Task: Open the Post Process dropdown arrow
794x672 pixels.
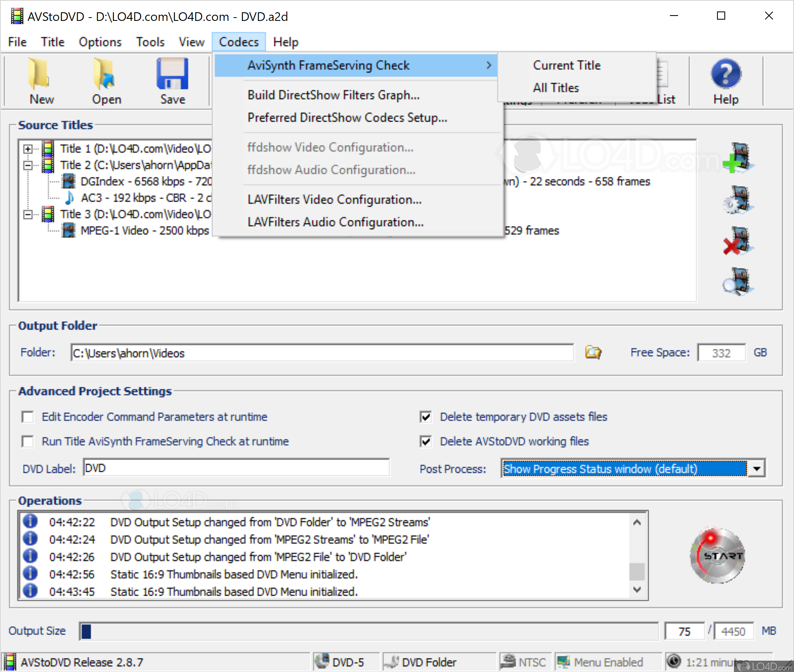Action: tap(756, 469)
